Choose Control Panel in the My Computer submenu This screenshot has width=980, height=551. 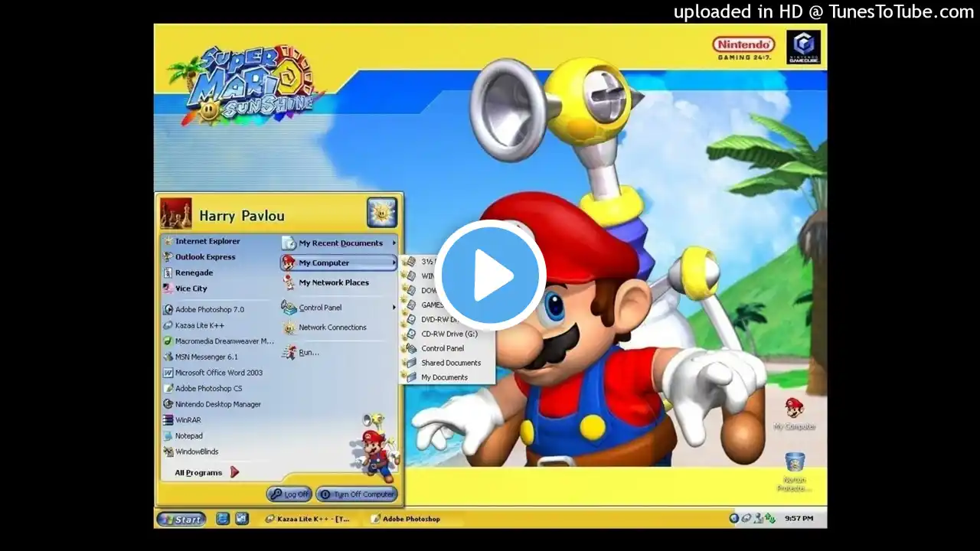click(435, 348)
